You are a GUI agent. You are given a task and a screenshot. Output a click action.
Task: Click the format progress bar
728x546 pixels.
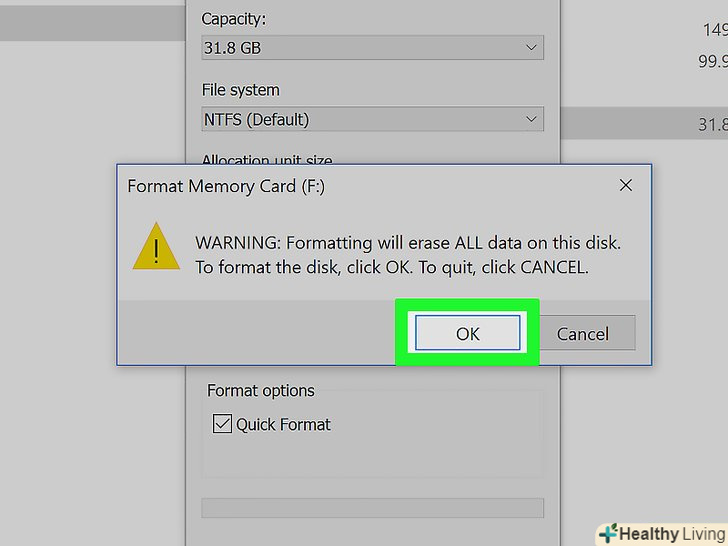click(372, 508)
